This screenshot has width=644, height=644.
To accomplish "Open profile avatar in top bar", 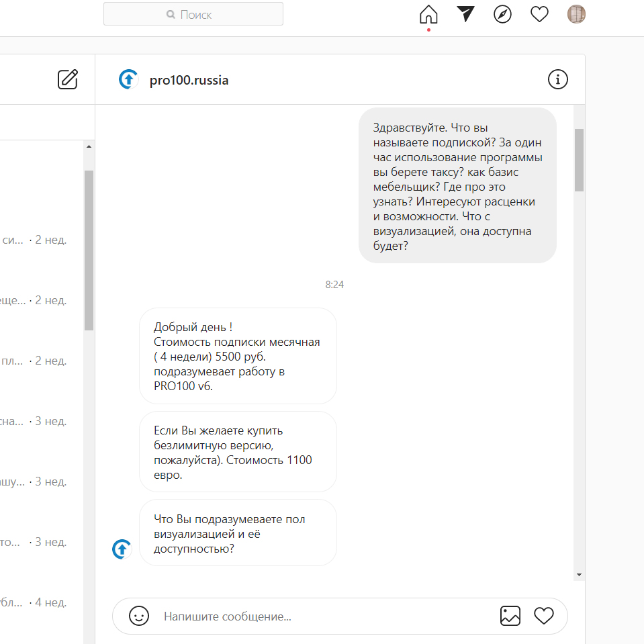I will [x=576, y=14].
